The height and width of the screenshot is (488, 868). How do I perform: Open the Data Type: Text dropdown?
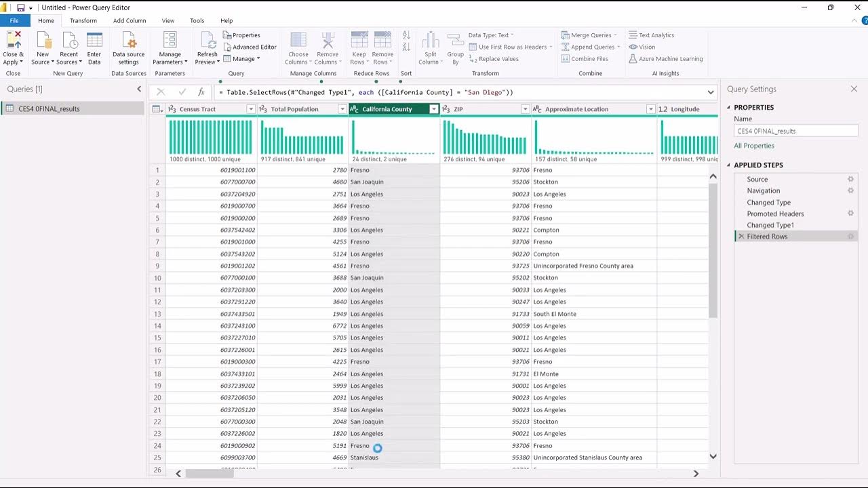coord(491,35)
